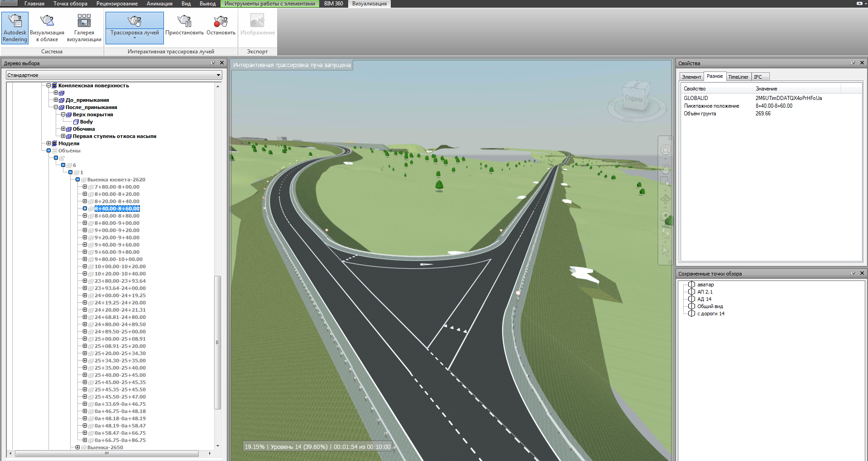Toggle auto-hide pin on Дерево выбора panel
This screenshot has height=461, width=868.
(213, 63)
